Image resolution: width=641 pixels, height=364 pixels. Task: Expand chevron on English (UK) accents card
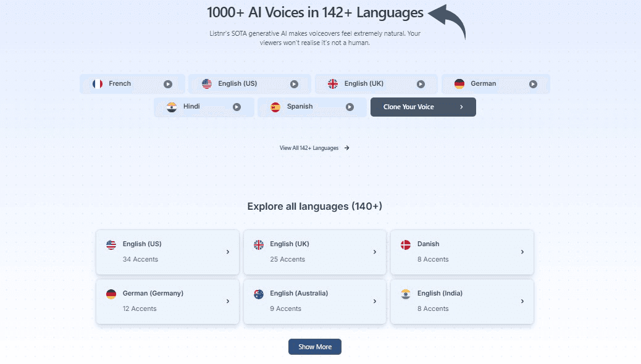click(374, 252)
